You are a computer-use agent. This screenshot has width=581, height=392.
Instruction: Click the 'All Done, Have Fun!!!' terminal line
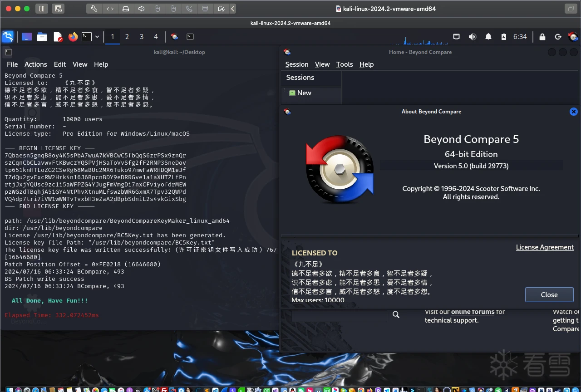(50, 301)
